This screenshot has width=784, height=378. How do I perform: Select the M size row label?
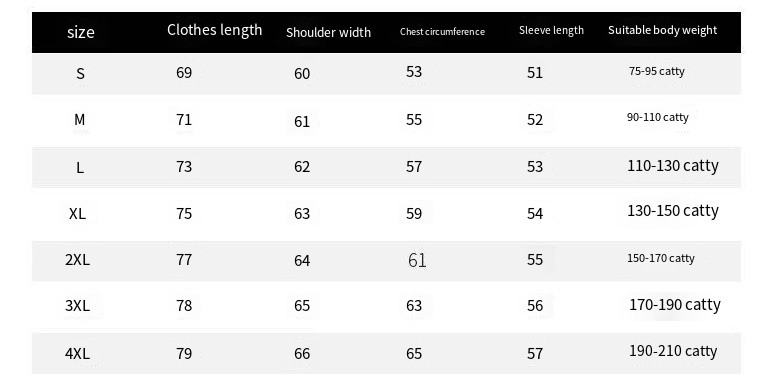pyautogui.click(x=80, y=120)
